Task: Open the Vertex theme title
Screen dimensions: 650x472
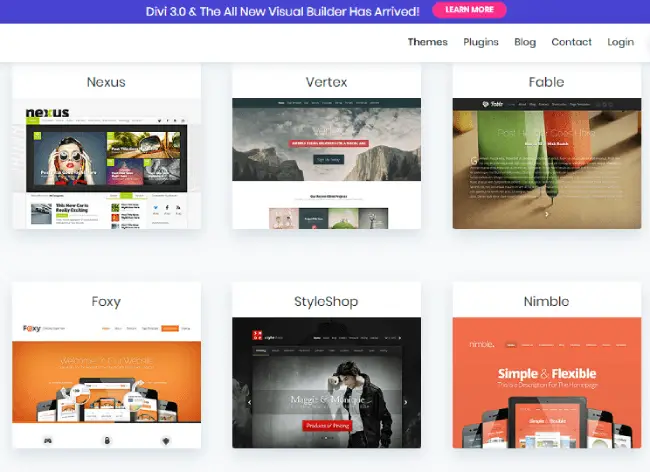Action: click(x=327, y=82)
